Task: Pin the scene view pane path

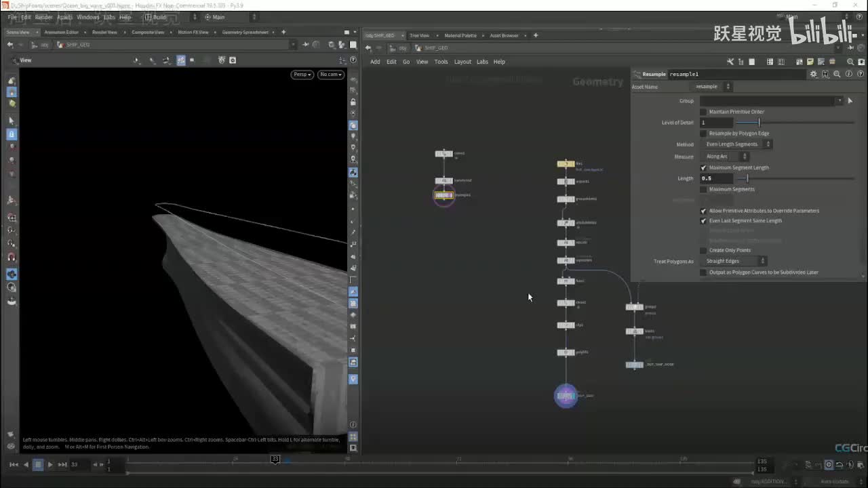Action: (307, 45)
